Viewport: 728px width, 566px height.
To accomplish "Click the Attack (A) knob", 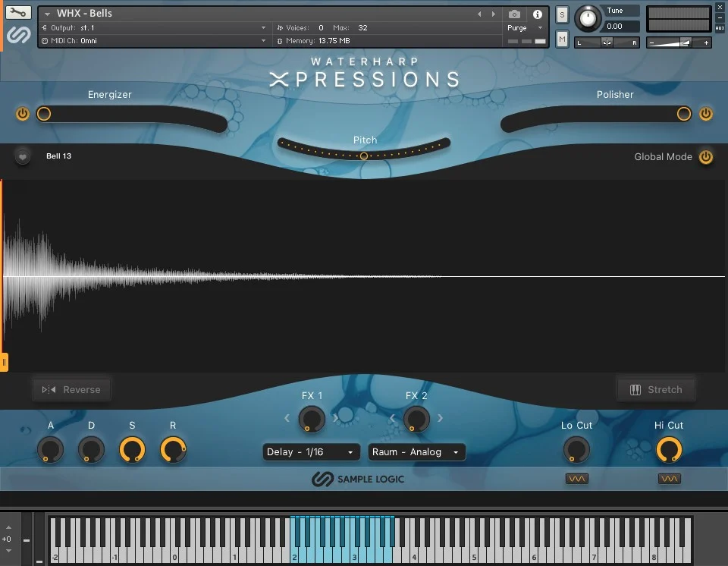I will point(50,449).
